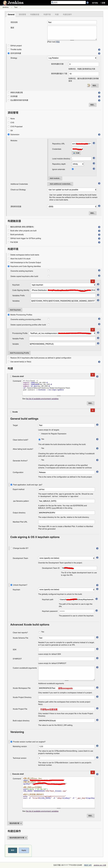Enable Delete workspace before build starts

click(x=9, y=255)
